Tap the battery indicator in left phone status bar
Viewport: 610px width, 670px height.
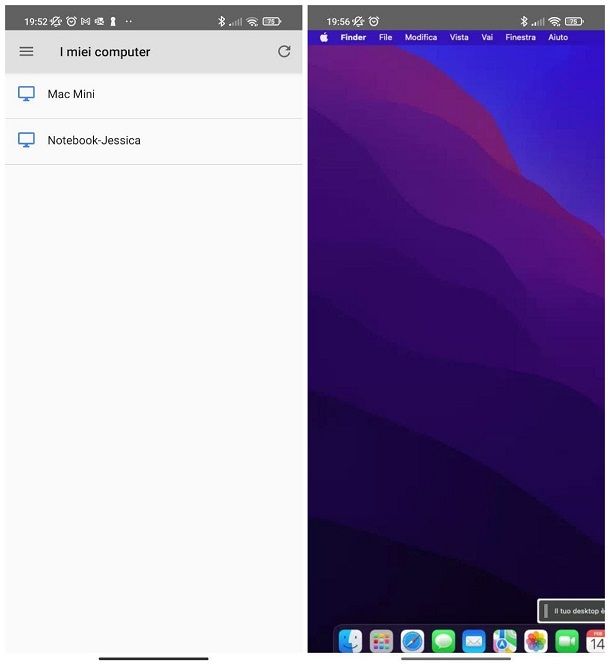point(272,21)
